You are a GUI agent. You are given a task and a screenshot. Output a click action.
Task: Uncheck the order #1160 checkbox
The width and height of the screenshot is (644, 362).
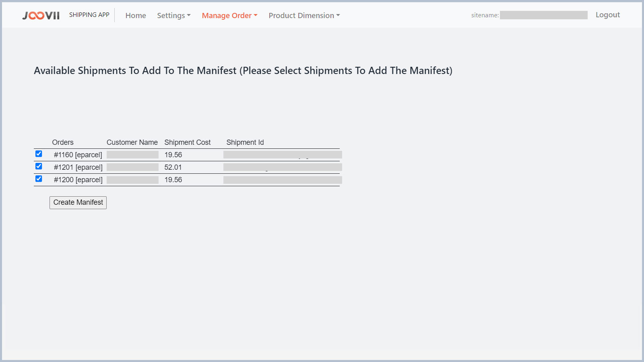click(39, 154)
